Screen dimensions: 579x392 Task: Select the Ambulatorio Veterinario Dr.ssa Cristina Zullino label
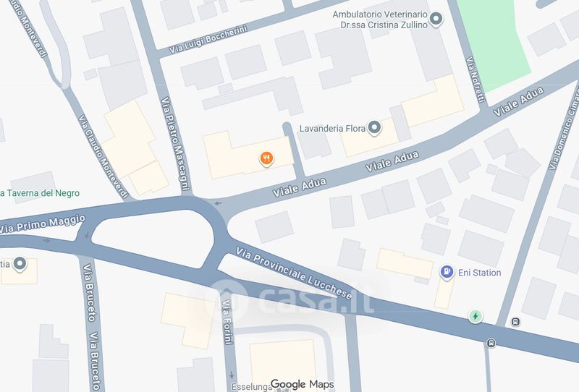380,20
